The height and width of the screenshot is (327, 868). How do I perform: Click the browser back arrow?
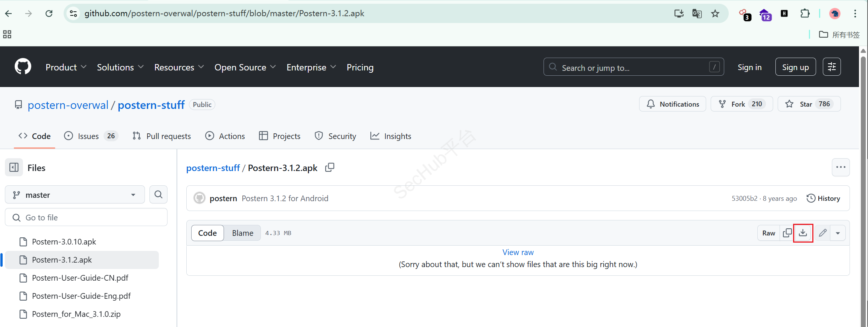(9, 14)
